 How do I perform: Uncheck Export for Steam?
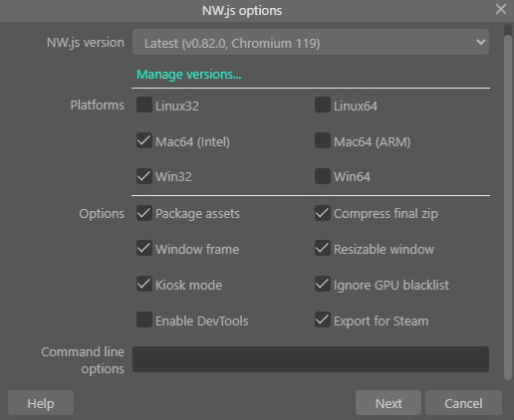click(x=323, y=319)
